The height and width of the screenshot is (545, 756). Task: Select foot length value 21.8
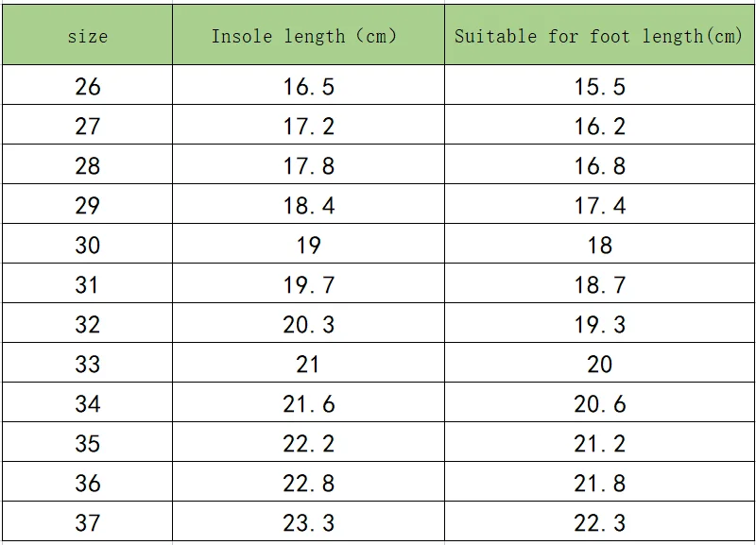(599, 484)
